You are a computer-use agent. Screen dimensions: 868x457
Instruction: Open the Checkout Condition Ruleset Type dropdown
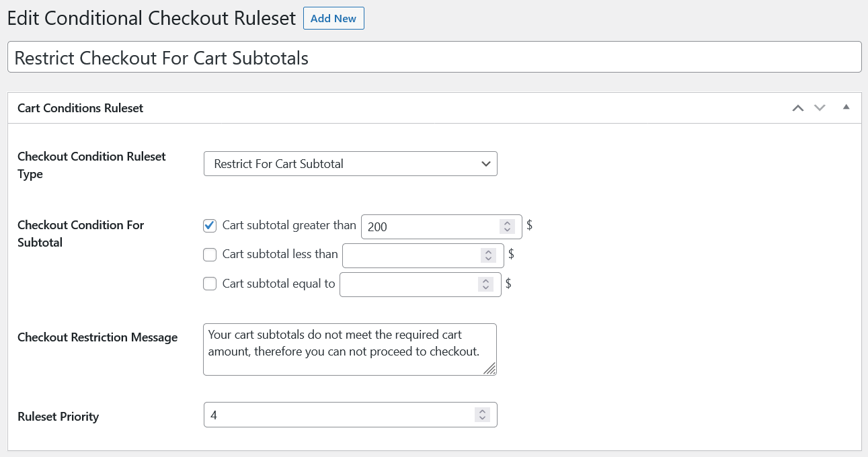pos(350,163)
